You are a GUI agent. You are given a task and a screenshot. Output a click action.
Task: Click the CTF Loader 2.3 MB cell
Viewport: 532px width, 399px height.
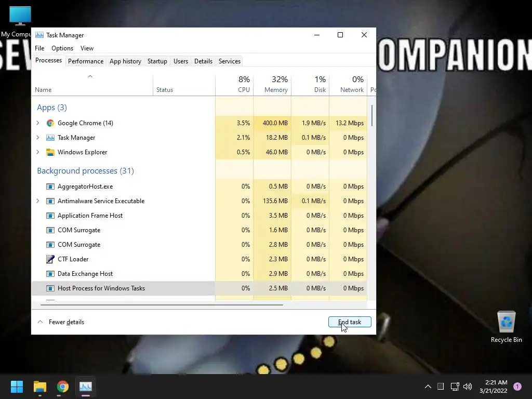pyautogui.click(x=272, y=259)
